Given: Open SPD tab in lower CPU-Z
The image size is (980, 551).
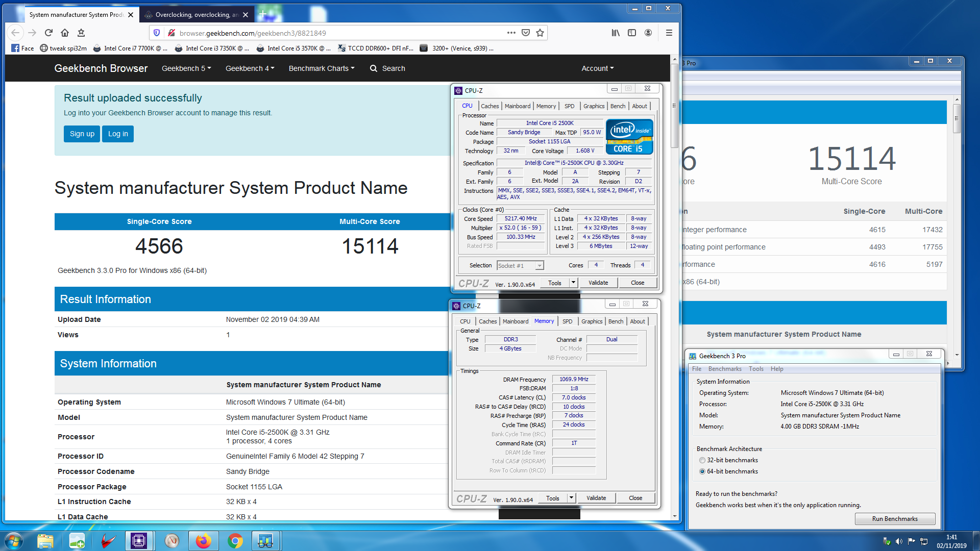Looking at the screenshot, I should click(x=567, y=321).
